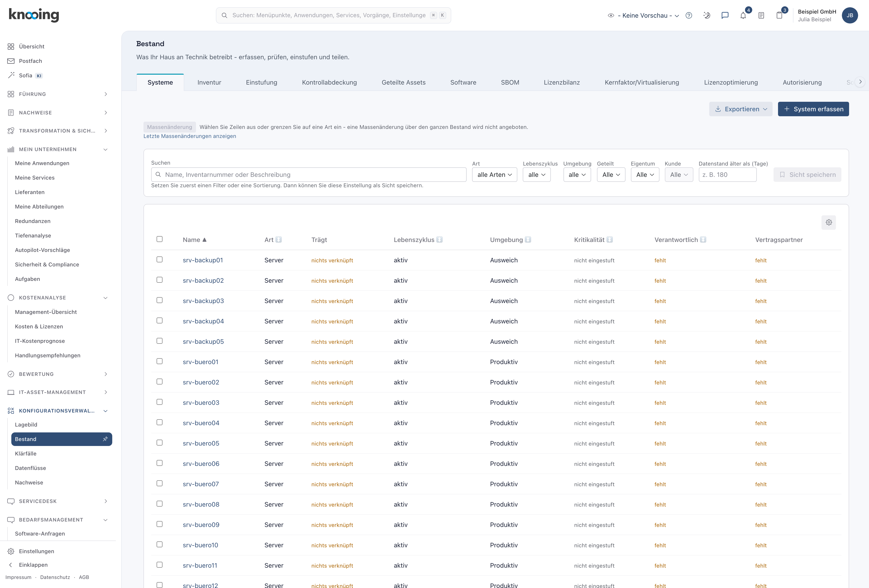Open the Exportieren button menu
Viewport: 869px width, 588px height.
click(x=740, y=109)
